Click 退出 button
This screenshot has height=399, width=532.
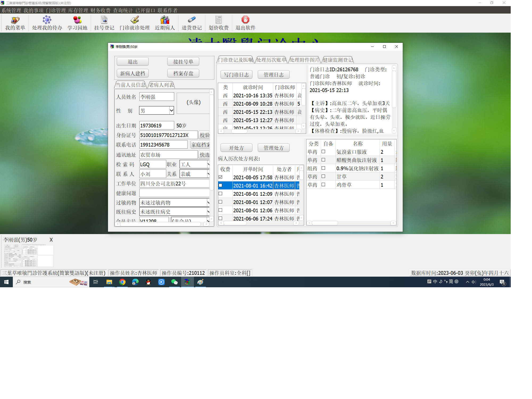[132, 62]
